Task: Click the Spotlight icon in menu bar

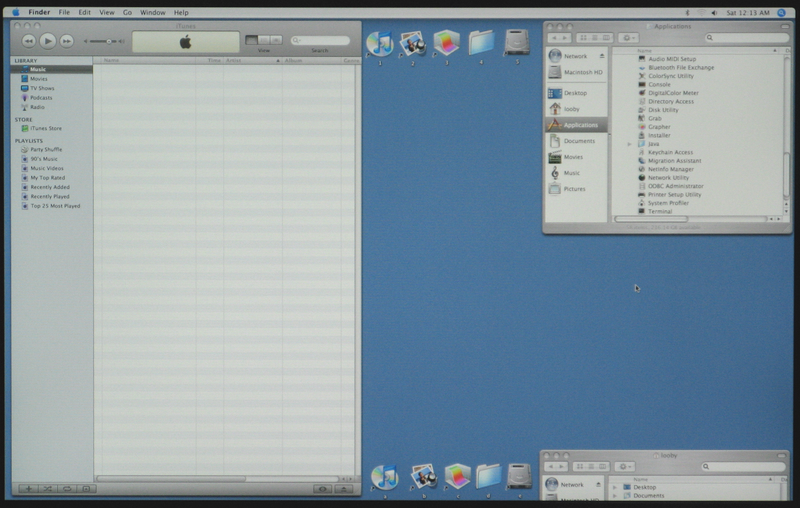Action: click(x=782, y=13)
